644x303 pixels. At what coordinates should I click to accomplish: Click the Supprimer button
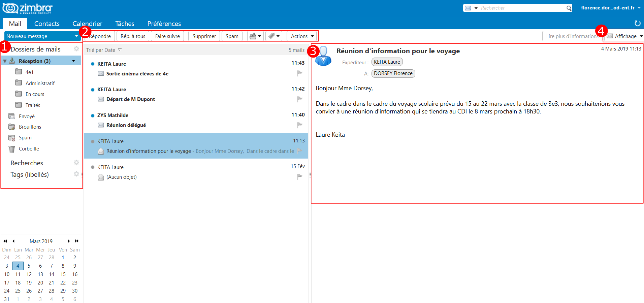click(x=204, y=36)
